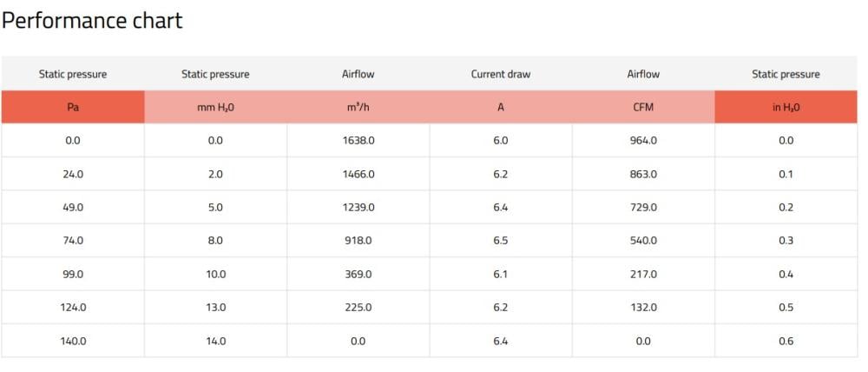Image resolution: width=868 pixels, height=372 pixels.
Task: Select the 964.0 CFM cell
Action: (643, 141)
